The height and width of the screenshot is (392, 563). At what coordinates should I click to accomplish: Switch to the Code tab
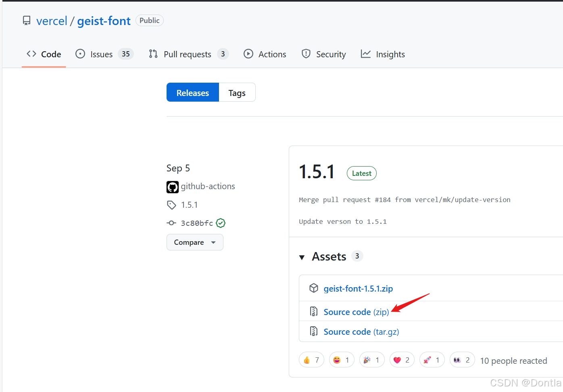tap(44, 54)
